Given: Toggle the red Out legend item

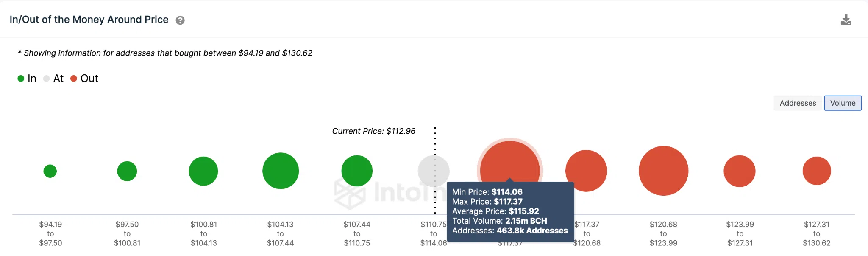Looking at the screenshot, I should 84,79.
